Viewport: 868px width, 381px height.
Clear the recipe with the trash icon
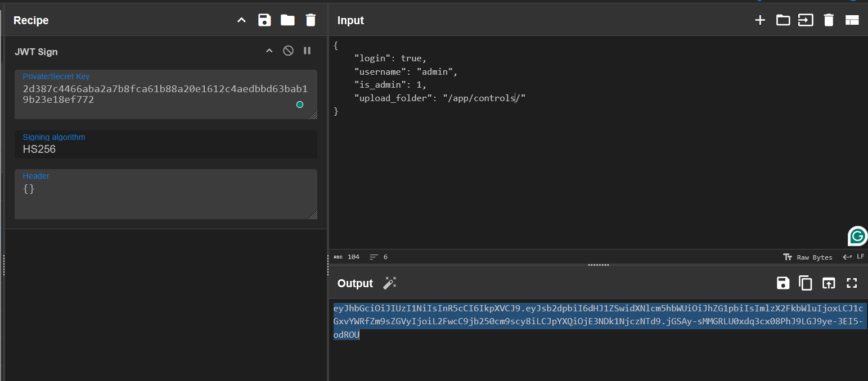click(x=311, y=20)
